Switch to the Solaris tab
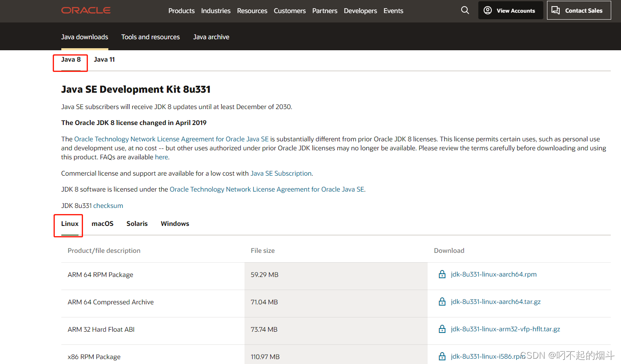Image resolution: width=621 pixels, height=364 pixels. click(137, 223)
